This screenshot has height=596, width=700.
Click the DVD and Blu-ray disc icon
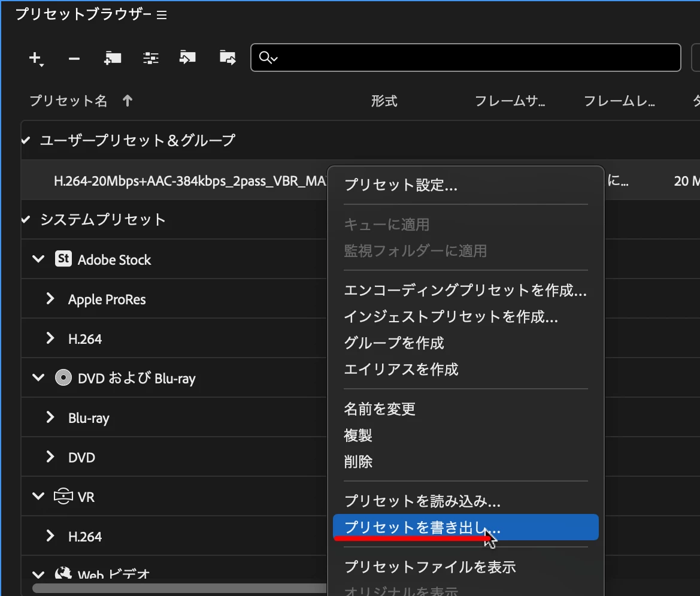click(63, 378)
